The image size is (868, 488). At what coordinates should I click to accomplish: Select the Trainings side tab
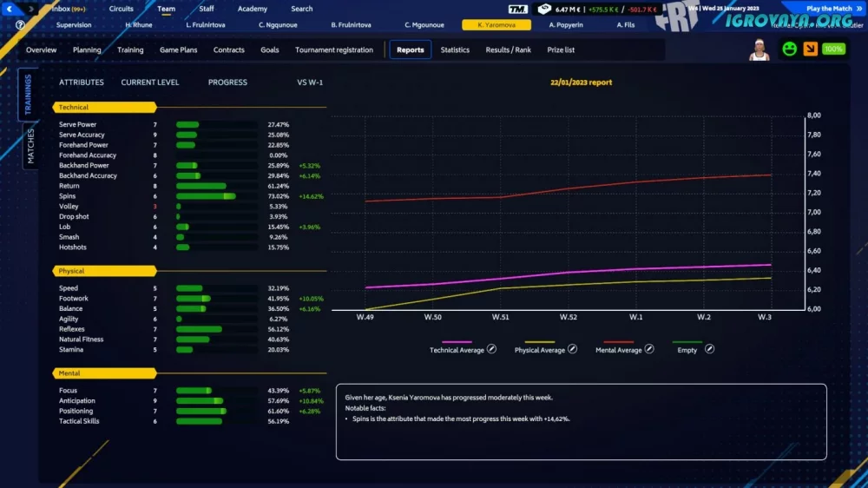pyautogui.click(x=28, y=95)
